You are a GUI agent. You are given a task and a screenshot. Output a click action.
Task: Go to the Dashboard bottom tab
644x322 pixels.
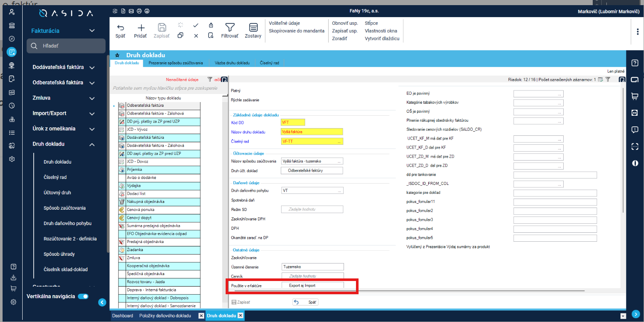123,316
